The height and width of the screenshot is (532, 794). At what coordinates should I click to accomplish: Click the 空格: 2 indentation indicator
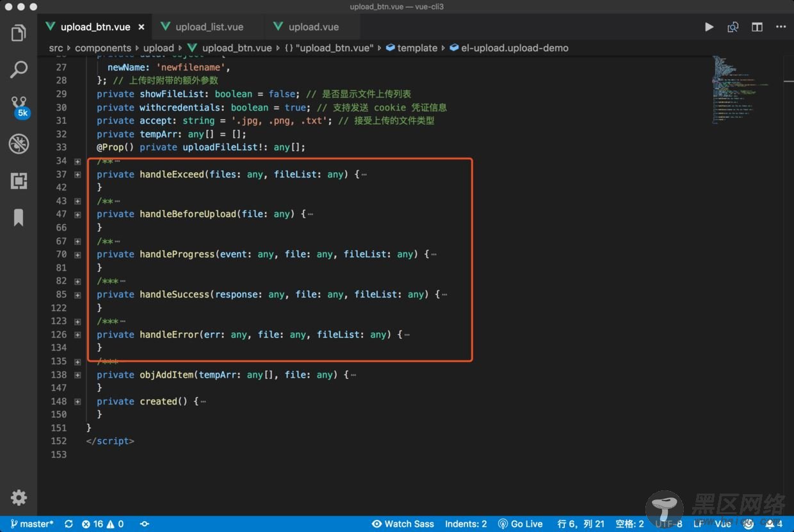click(629, 524)
